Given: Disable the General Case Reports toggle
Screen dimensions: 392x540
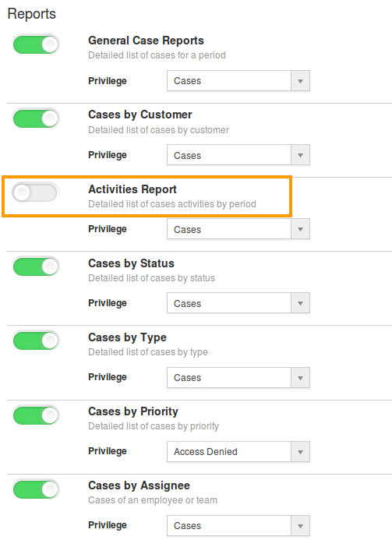Looking at the screenshot, I should 36,44.
